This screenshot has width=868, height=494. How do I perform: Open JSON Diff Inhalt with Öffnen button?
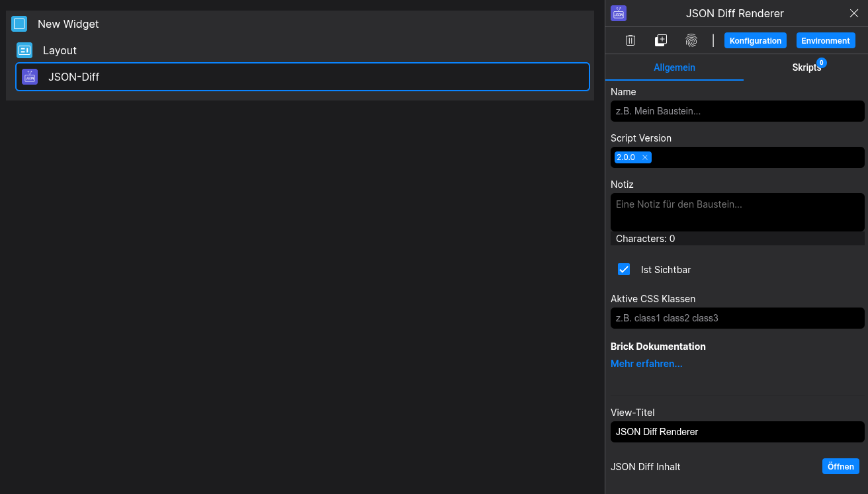[840, 466]
